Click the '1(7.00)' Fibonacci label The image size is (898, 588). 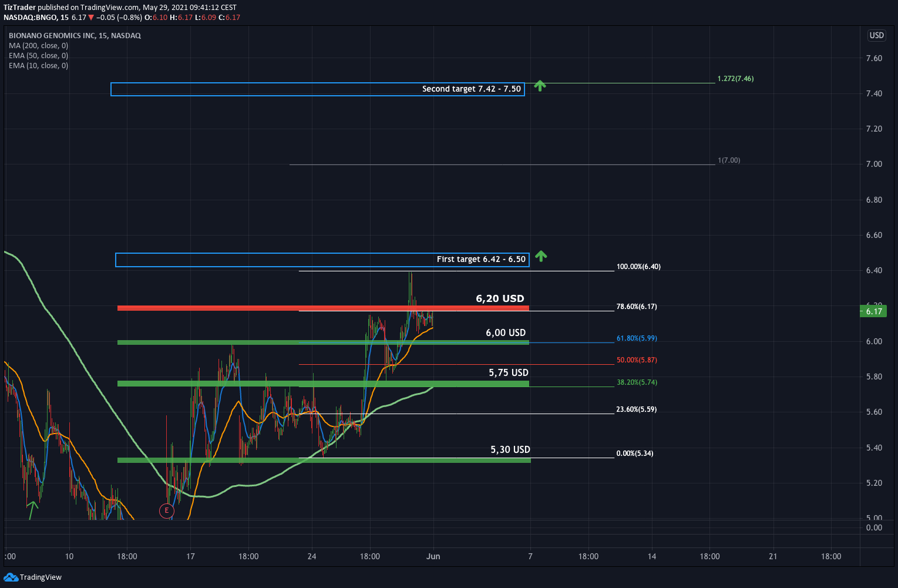[729, 160]
